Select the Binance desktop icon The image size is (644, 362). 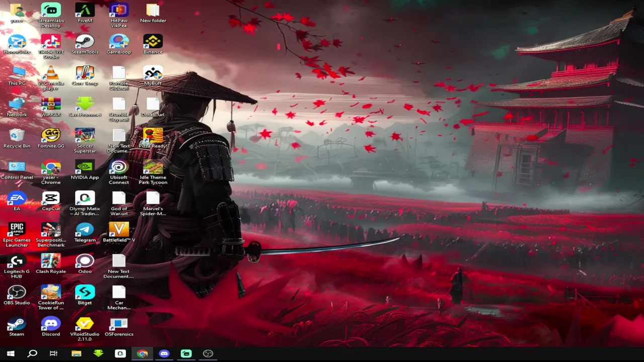tap(153, 44)
